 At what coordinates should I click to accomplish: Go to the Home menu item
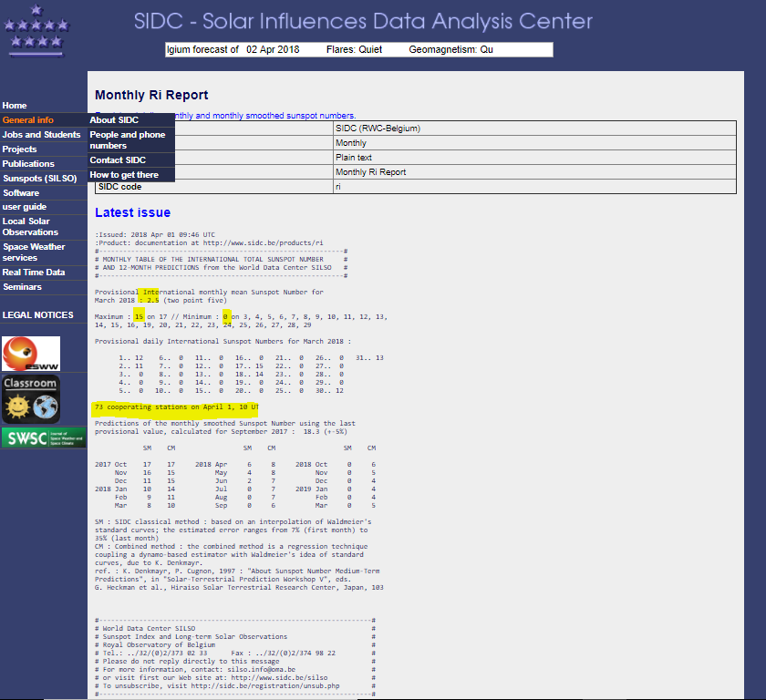(x=15, y=106)
